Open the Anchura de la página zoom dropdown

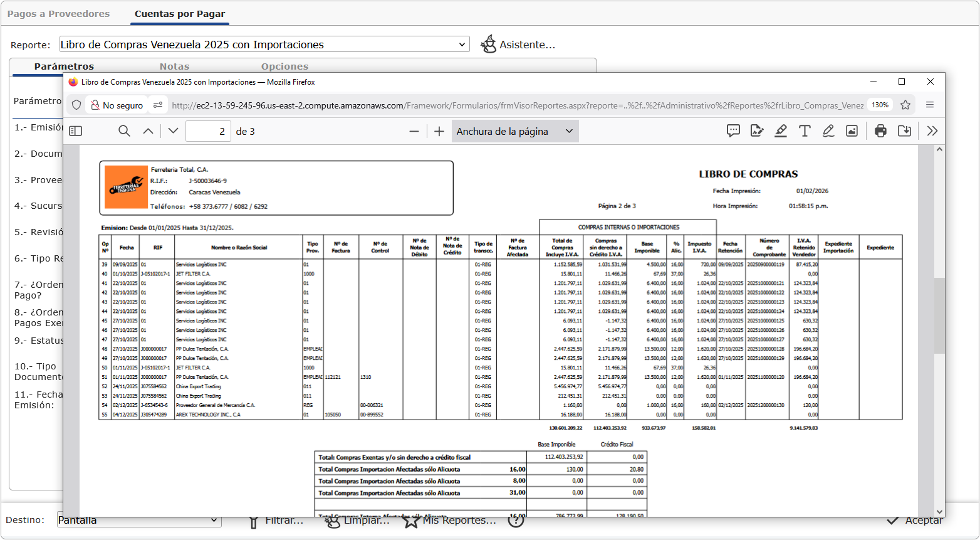515,130
